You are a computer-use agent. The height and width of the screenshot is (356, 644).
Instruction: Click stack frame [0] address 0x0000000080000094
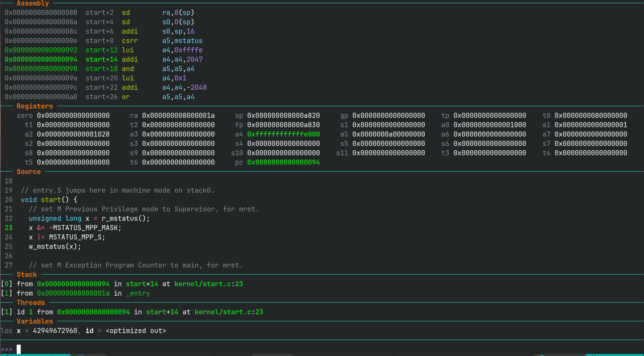73,284
